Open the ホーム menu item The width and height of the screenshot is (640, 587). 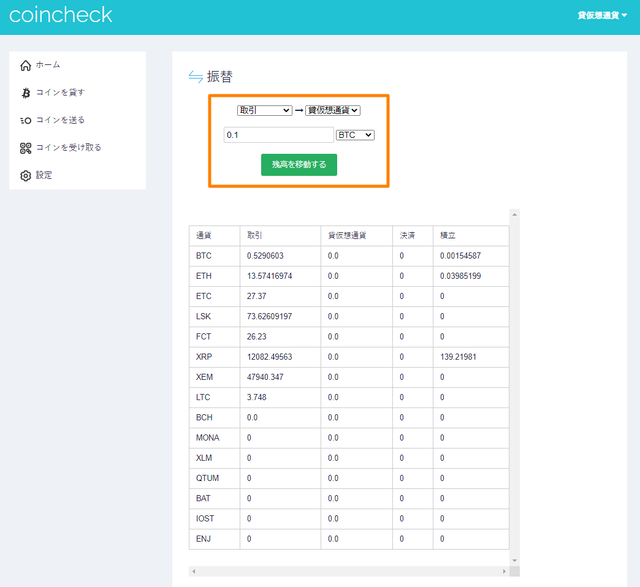pyautogui.click(x=48, y=65)
